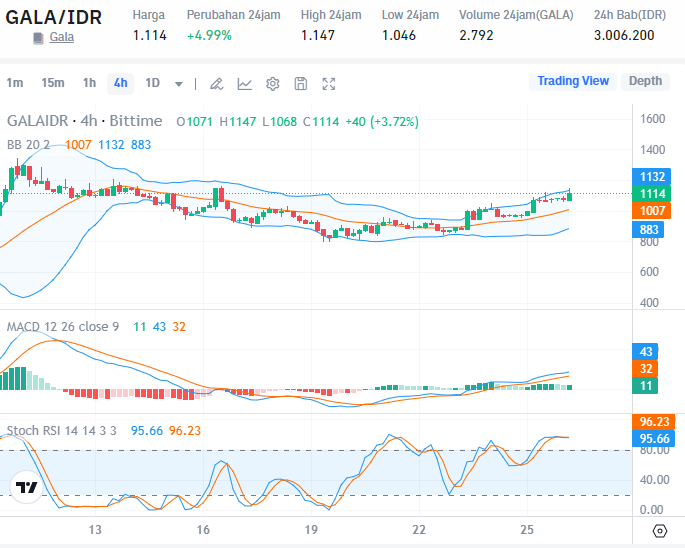685x548 pixels.
Task: Switch to the 1D timeframe
Action: click(x=152, y=83)
